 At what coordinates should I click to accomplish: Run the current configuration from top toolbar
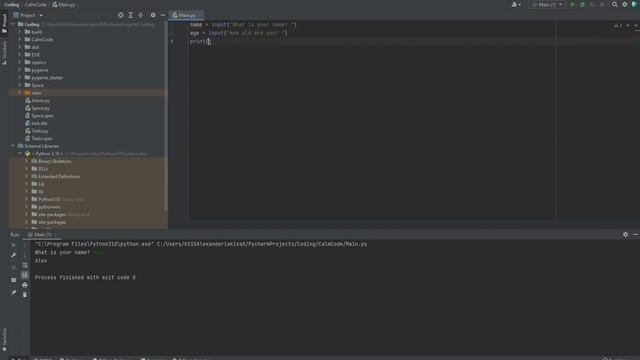[572, 4]
